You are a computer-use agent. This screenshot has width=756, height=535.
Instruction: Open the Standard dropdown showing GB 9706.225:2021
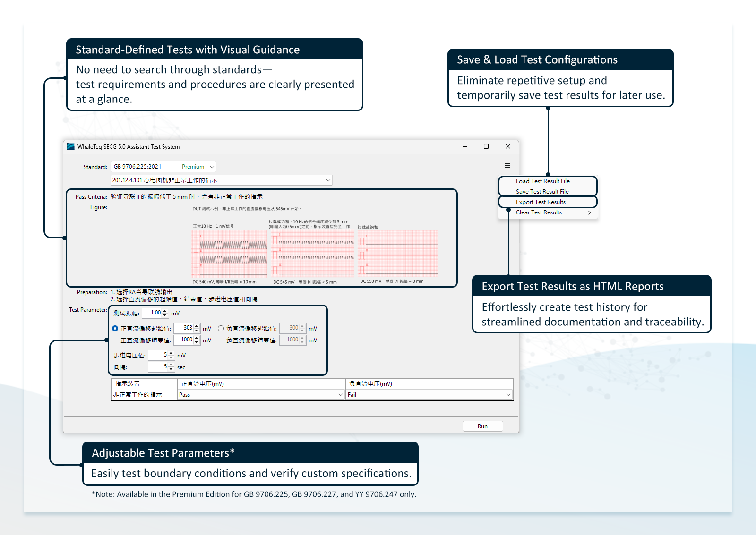163,167
